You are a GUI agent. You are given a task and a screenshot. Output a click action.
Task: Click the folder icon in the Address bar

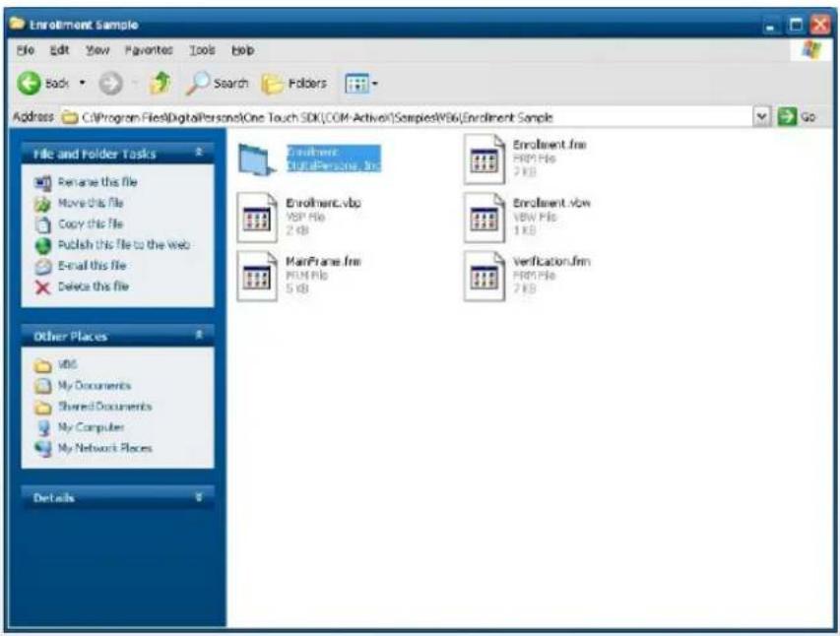(x=70, y=117)
